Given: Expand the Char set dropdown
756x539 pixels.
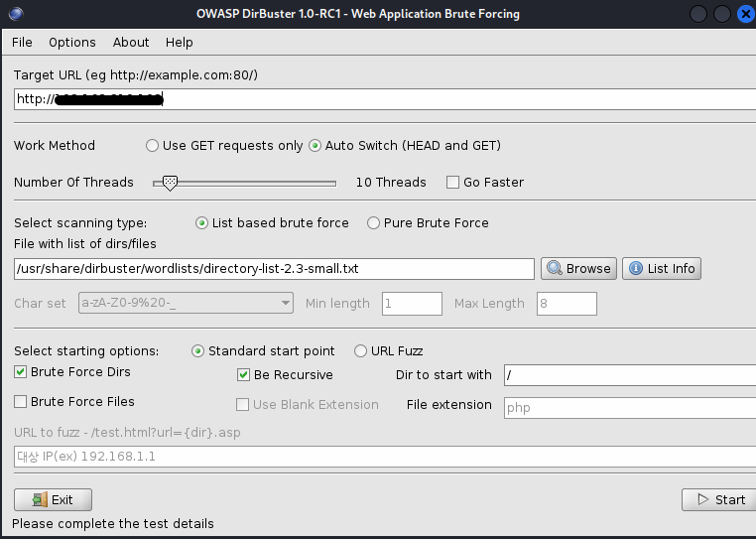Looking at the screenshot, I should point(285,303).
